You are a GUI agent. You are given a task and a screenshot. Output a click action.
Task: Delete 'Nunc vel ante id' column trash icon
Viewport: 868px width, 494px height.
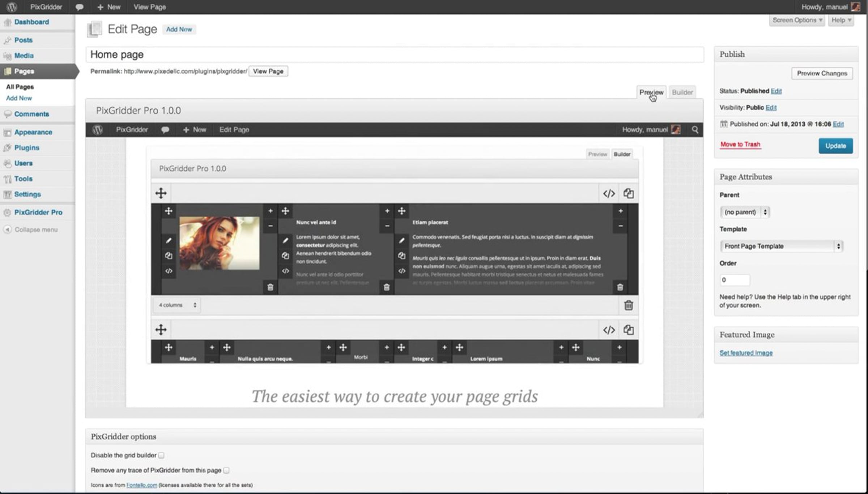pos(387,287)
